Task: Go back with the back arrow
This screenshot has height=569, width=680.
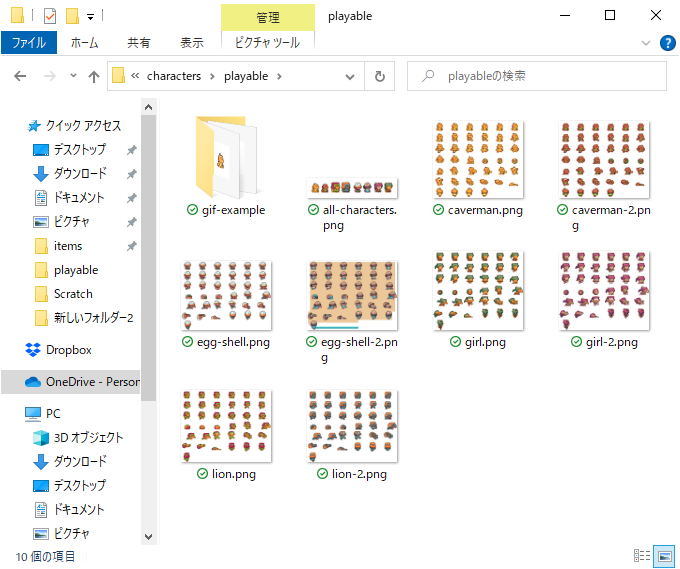Action: pos(20,76)
